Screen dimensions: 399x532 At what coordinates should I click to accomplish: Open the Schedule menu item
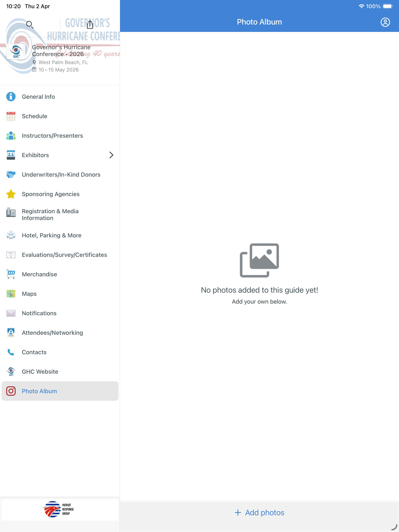(x=60, y=116)
